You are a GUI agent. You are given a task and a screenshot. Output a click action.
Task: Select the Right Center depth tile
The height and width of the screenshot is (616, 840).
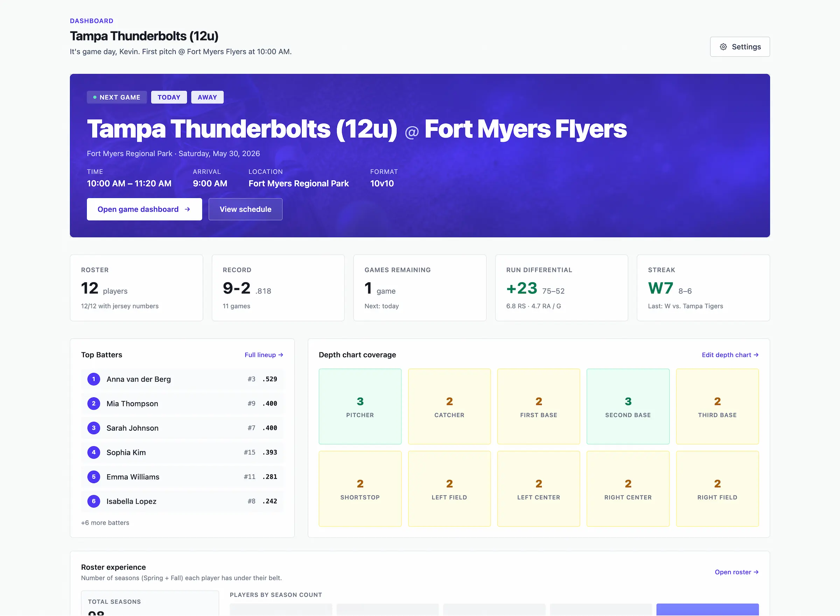click(628, 489)
